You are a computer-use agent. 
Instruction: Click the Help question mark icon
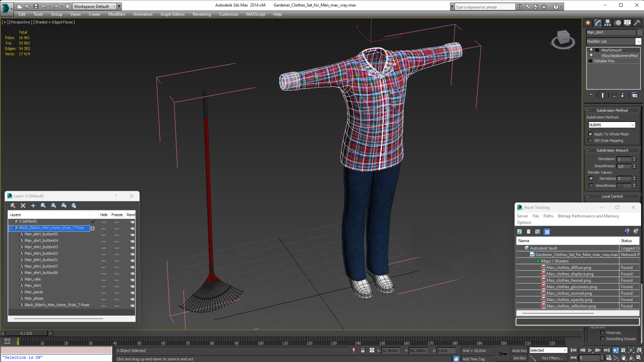(x=556, y=7)
